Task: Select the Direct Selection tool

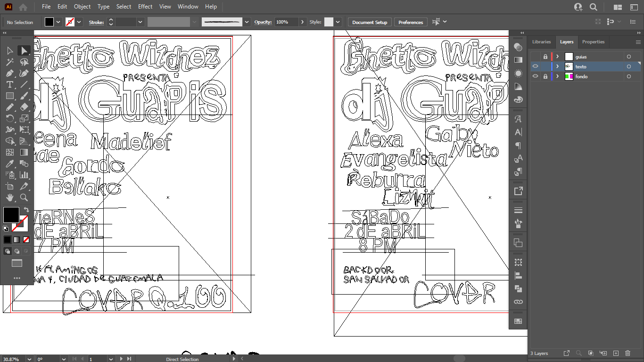Action: pyautogui.click(x=24, y=50)
